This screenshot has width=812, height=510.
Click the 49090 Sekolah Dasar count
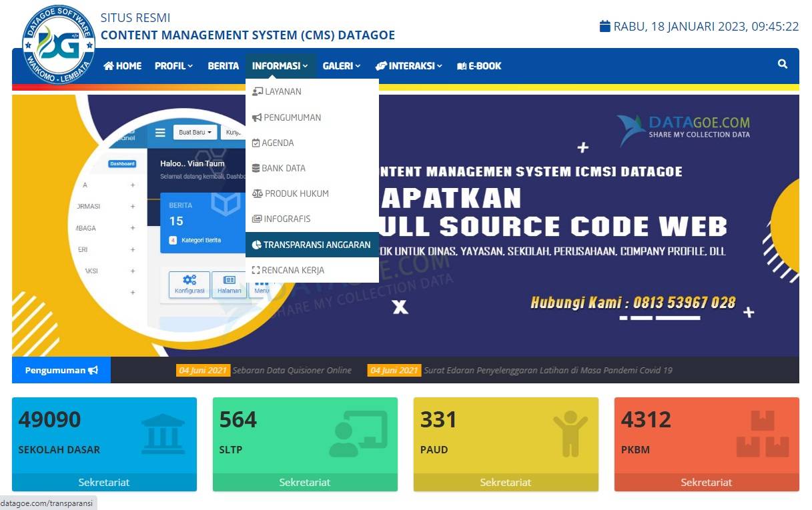[49, 420]
